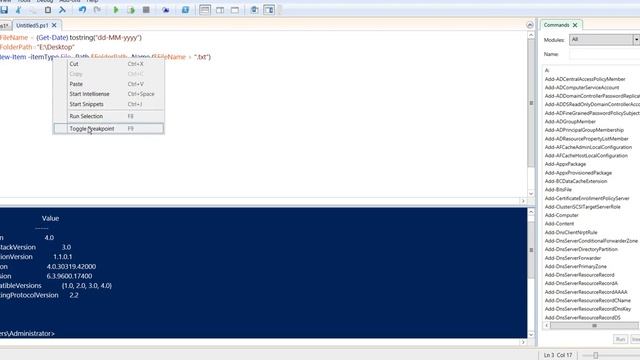
Task: Select Add-BitsFile in the command list
Action: pyautogui.click(x=558, y=190)
